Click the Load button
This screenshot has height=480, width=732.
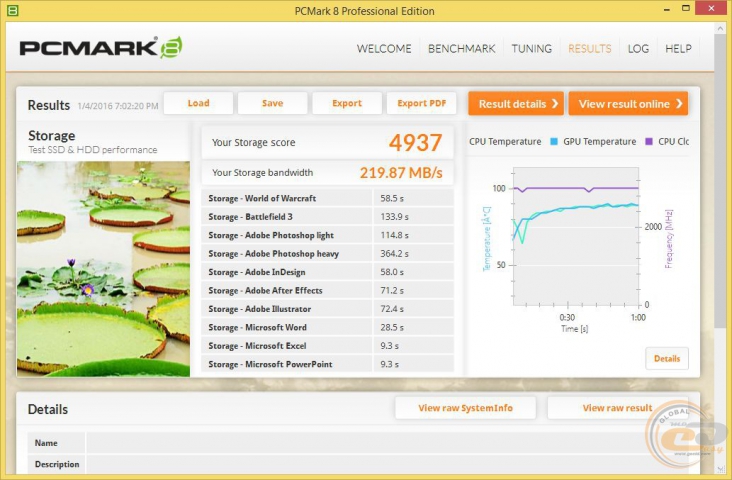(198, 103)
